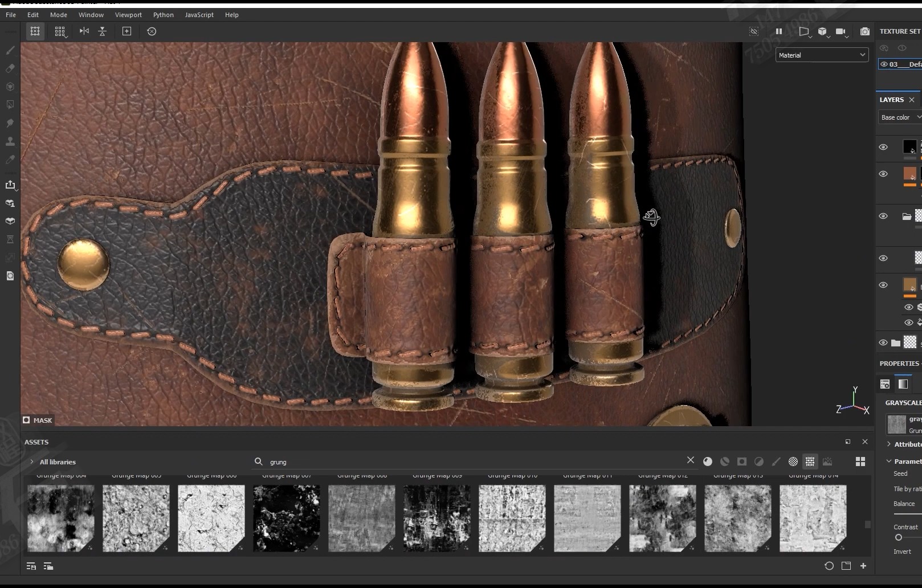922x588 pixels.
Task: Switch assets panel to grid view icon
Action: tap(860, 462)
